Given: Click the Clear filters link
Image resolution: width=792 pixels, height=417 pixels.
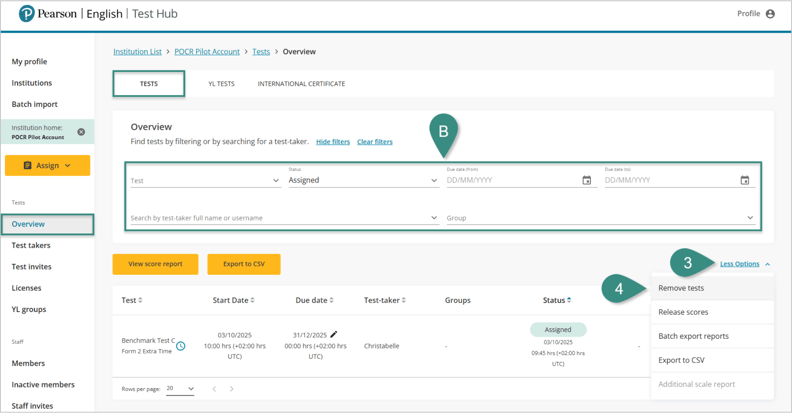Looking at the screenshot, I should click(374, 142).
